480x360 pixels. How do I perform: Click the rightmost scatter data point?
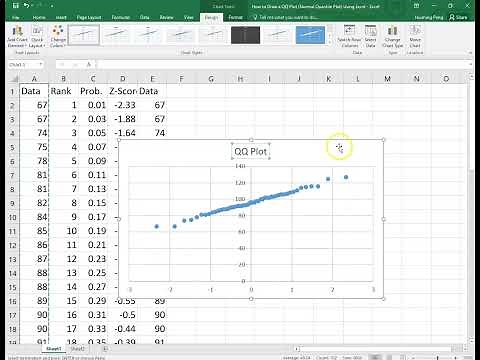pos(346,177)
